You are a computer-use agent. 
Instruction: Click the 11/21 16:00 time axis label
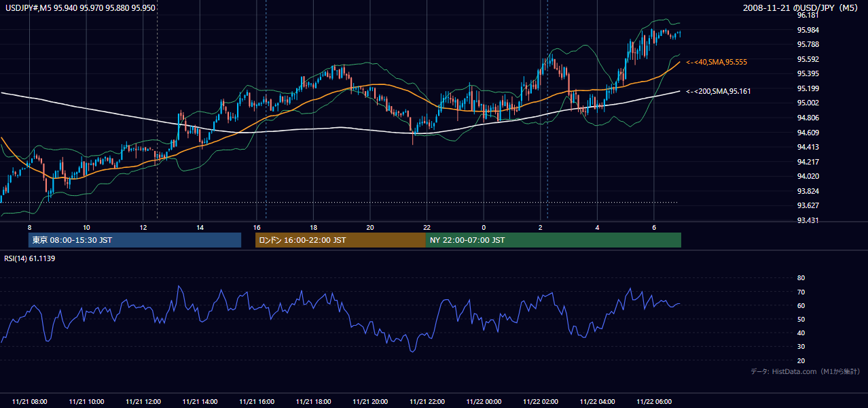pyautogui.click(x=257, y=402)
